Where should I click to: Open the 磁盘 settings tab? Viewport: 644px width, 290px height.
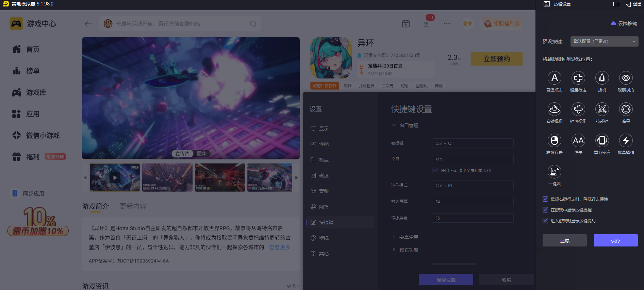(x=340, y=175)
